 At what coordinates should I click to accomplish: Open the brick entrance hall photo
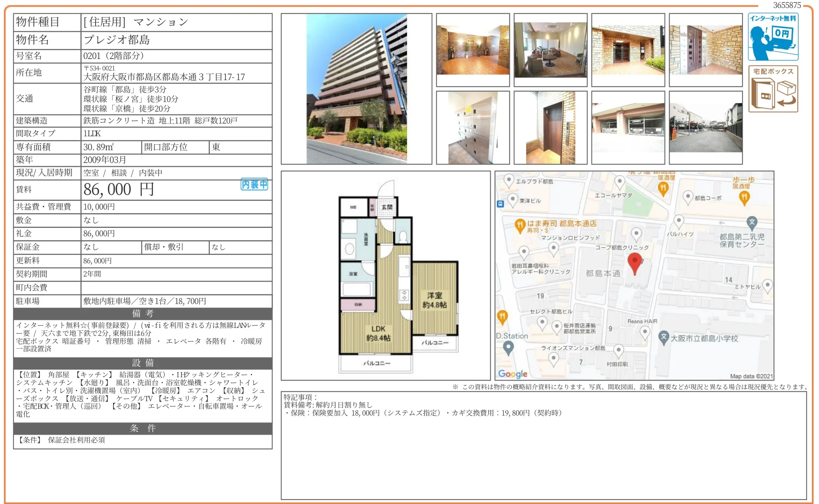pyautogui.click(x=473, y=50)
